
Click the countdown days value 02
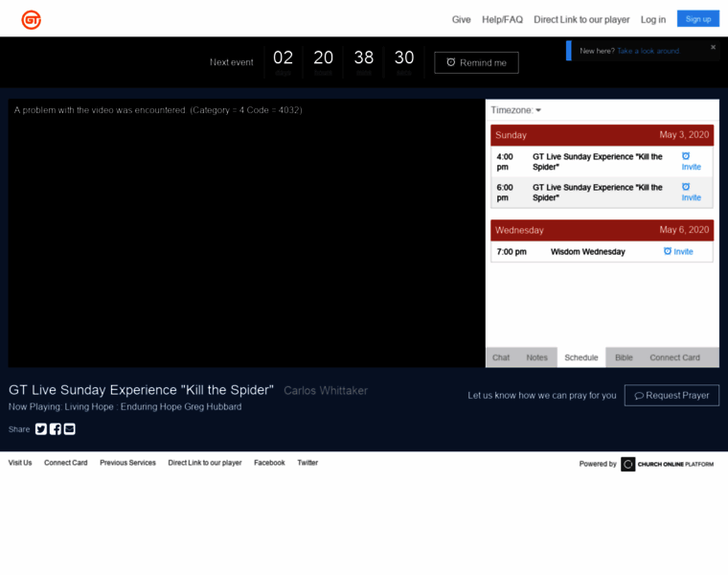tap(283, 57)
